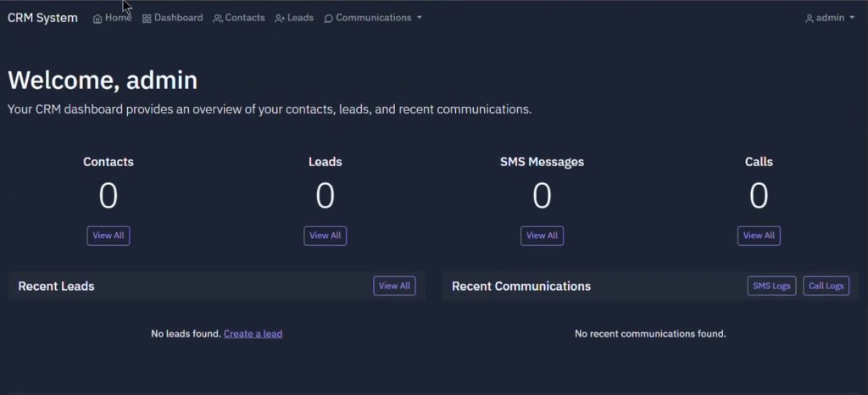Open the admin dropdown caret

[x=852, y=18]
